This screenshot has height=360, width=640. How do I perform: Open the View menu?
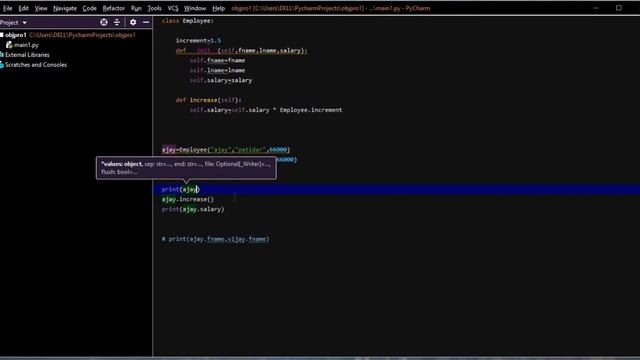[x=41, y=8]
